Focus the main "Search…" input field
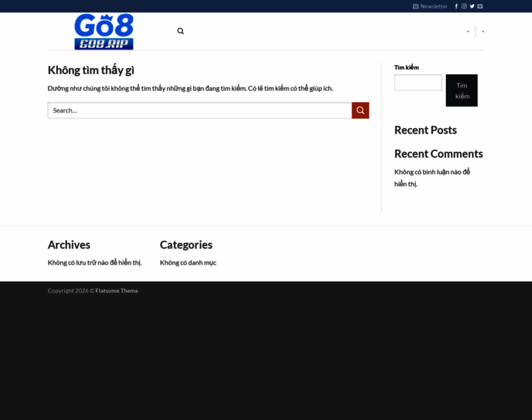 click(x=199, y=111)
